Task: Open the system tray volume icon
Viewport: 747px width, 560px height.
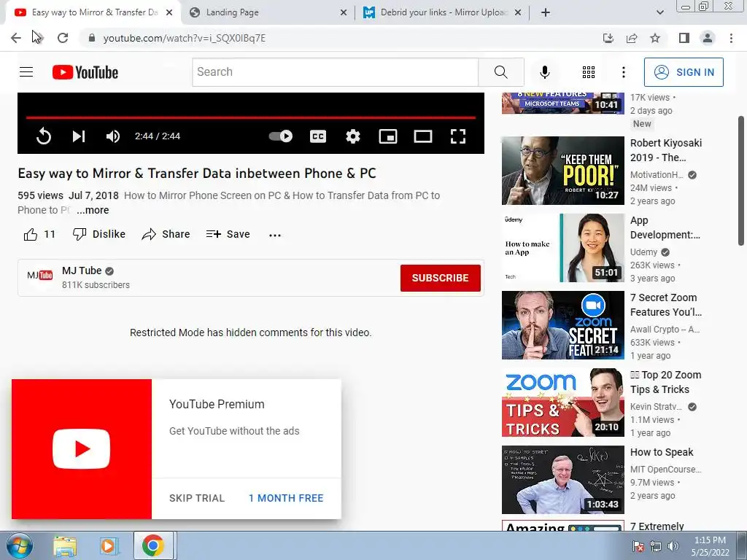Action: [x=673, y=546]
